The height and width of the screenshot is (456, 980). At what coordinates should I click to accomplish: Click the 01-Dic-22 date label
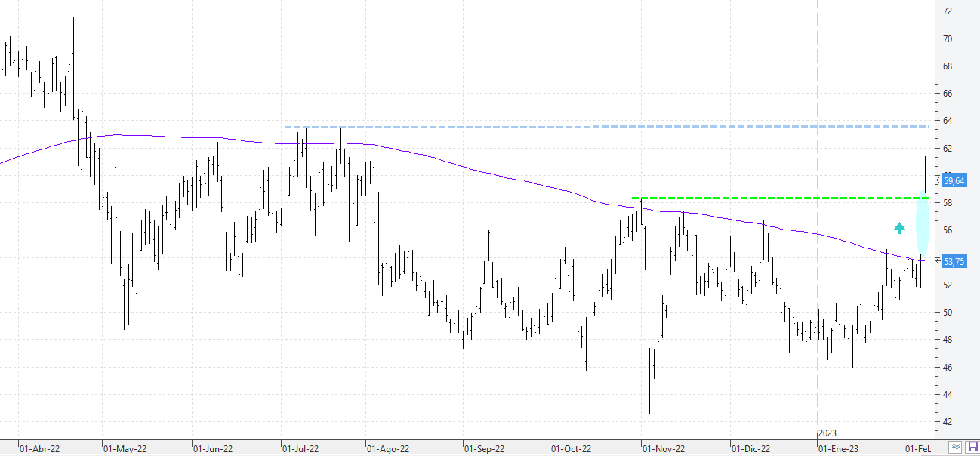(751, 448)
